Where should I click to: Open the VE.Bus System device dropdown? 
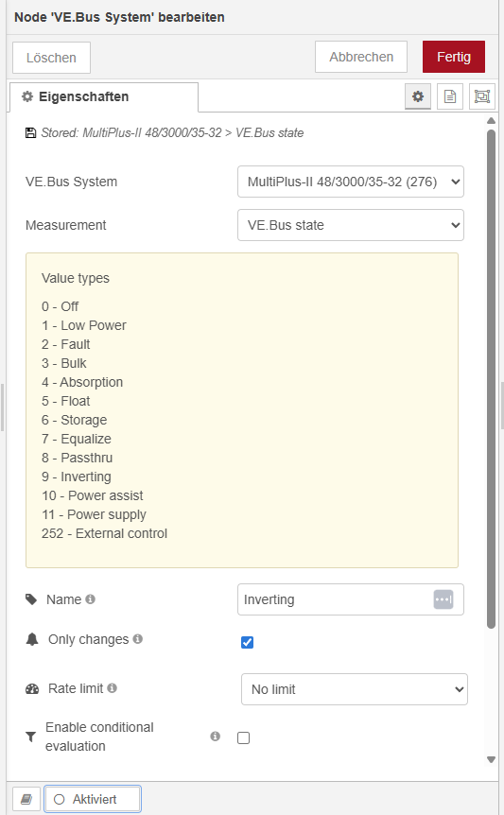[351, 182]
